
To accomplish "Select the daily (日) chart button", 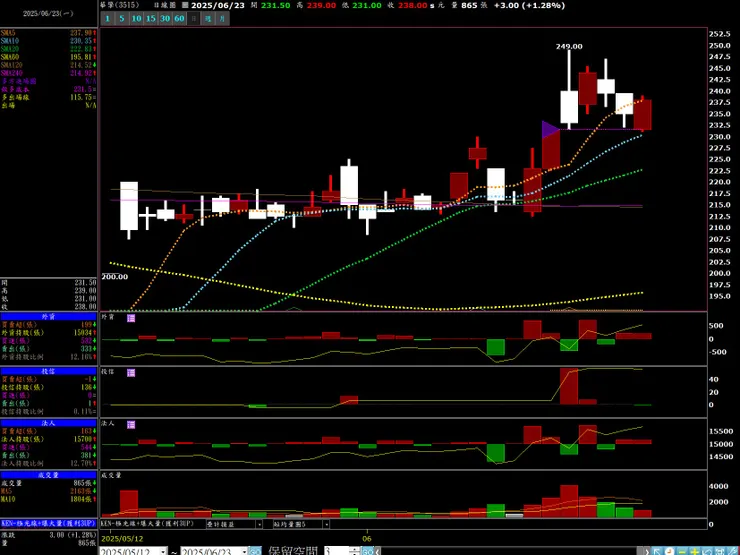I will pos(193,18).
